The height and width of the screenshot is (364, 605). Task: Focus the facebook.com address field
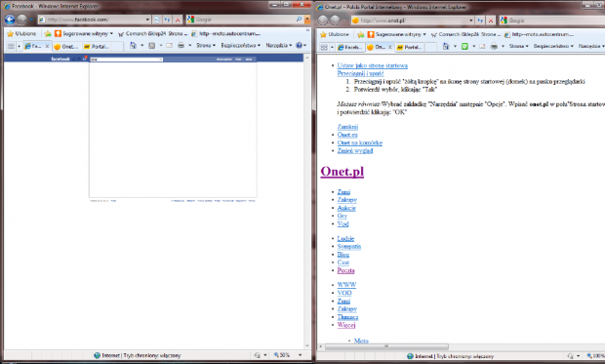[92, 20]
